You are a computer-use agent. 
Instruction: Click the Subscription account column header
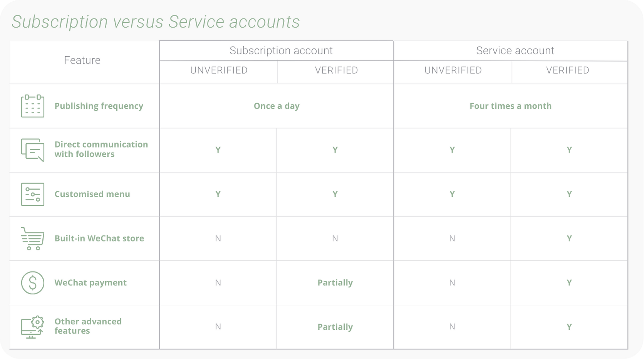[x=281, y=50]
